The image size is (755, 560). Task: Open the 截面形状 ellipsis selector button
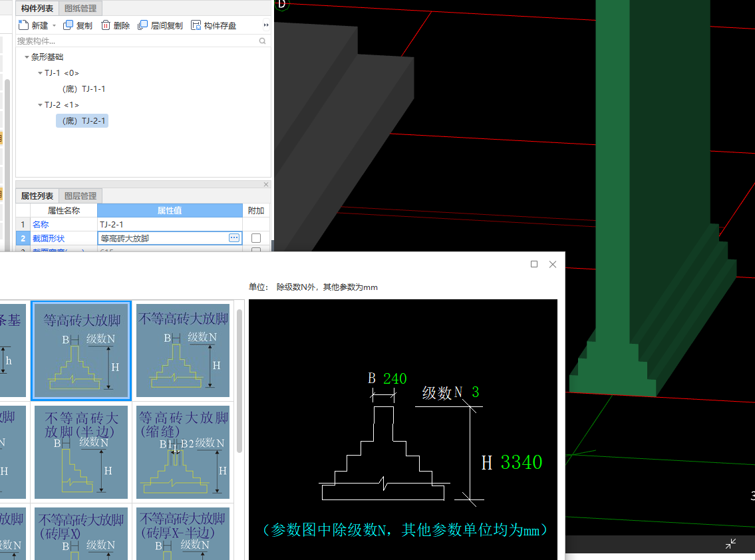234,238
